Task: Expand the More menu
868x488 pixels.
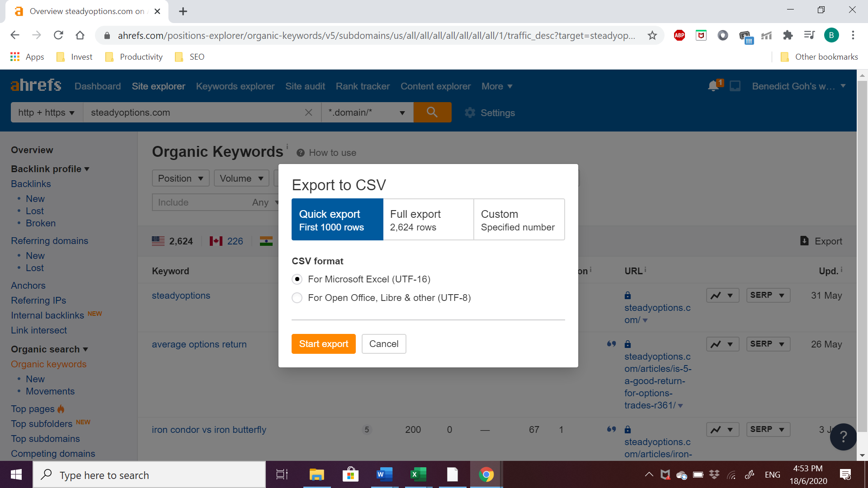Action: coord(497,86)
